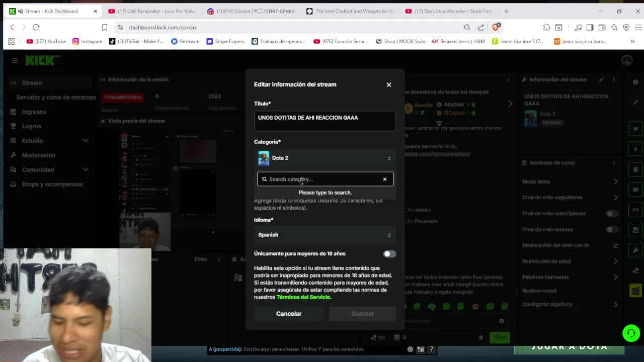
Task: Click the info icon in right rail
Action: coord(635,82)
